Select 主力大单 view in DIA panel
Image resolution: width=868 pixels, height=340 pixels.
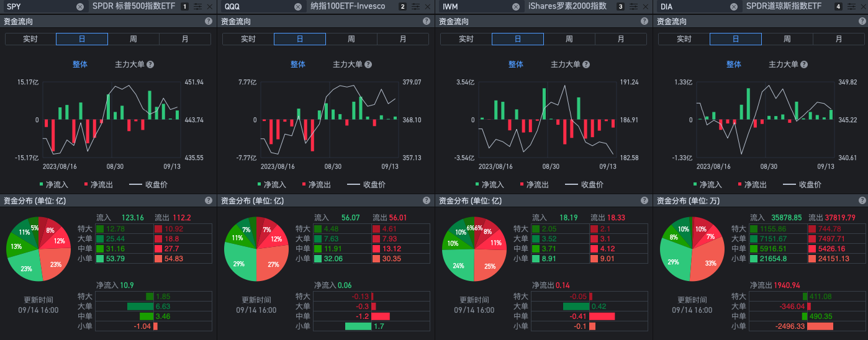[784, 65]
